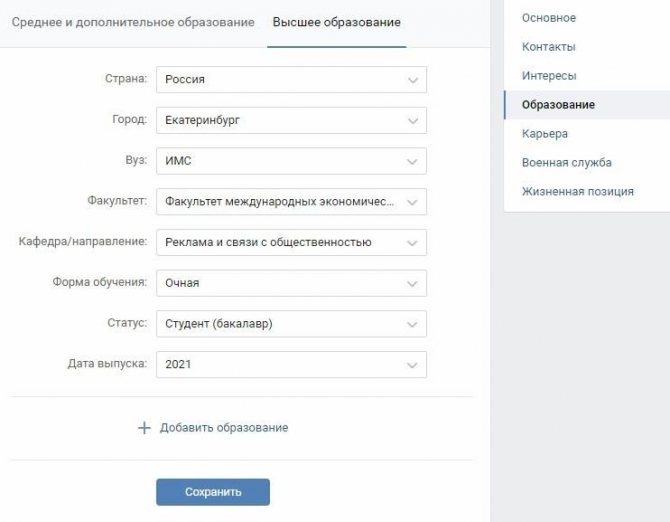Open the Факультет dropdown chevron

pos(412,202)
